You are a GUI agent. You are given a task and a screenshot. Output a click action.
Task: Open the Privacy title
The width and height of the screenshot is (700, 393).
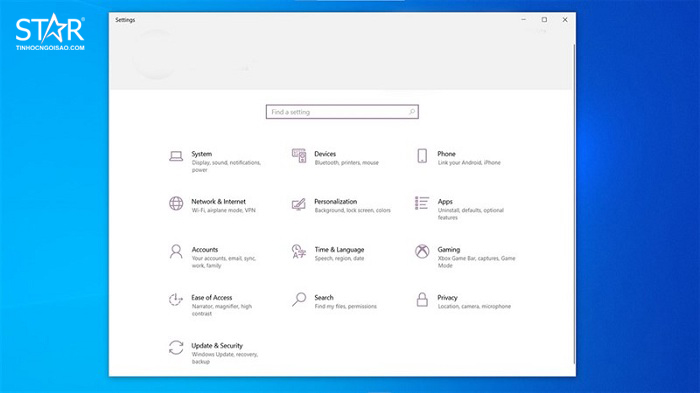(447, 297)
